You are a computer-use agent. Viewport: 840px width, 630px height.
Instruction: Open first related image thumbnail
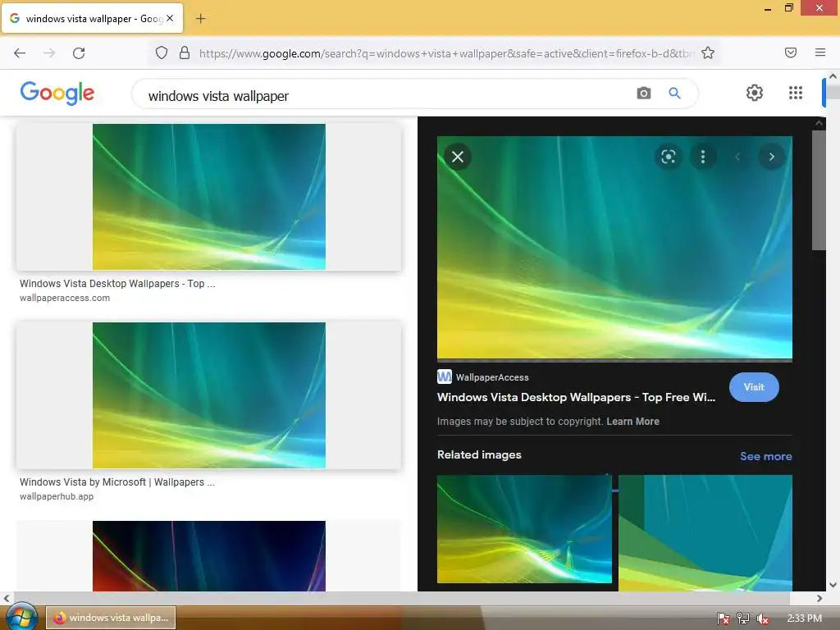[x=524, y=529]
